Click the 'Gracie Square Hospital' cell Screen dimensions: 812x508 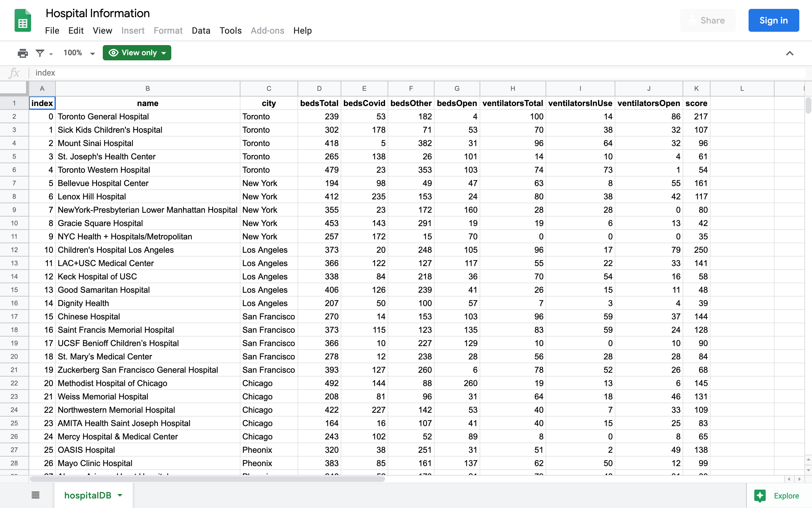click(x=147, y=223)
